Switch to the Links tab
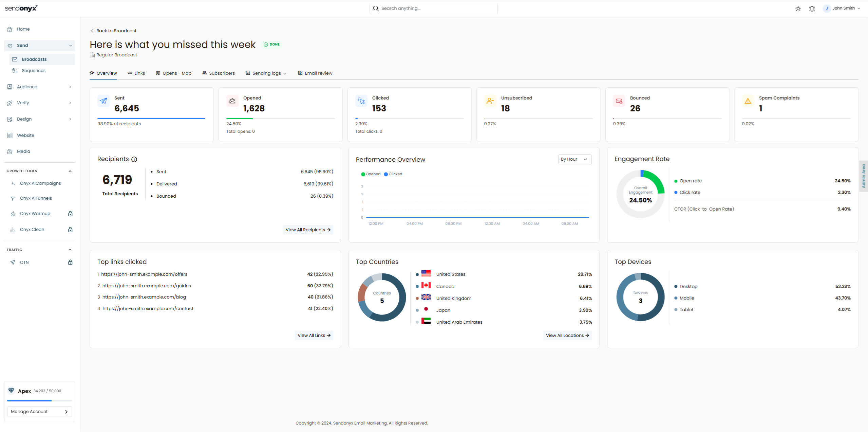This screenshot has height=432, width=868. click(x=136, y=73)
